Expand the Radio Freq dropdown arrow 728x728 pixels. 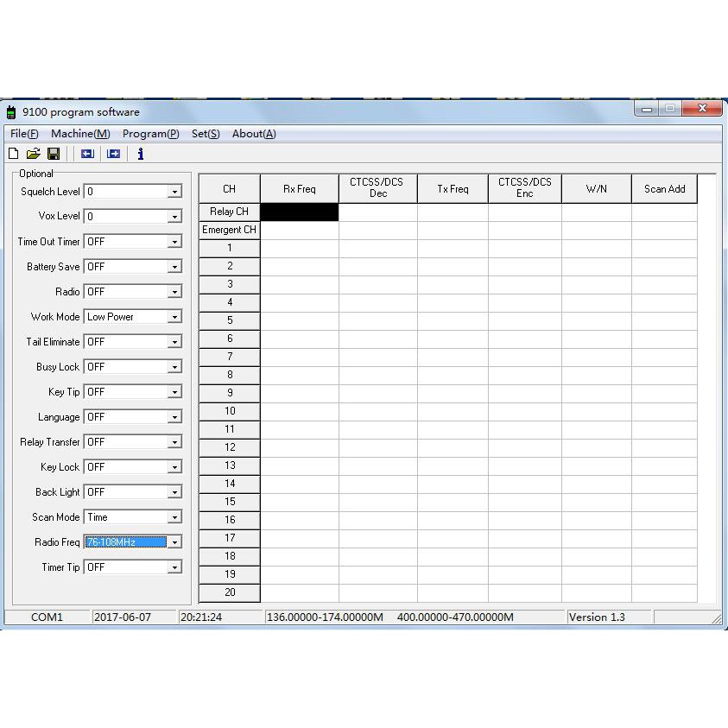pos(174,542)
